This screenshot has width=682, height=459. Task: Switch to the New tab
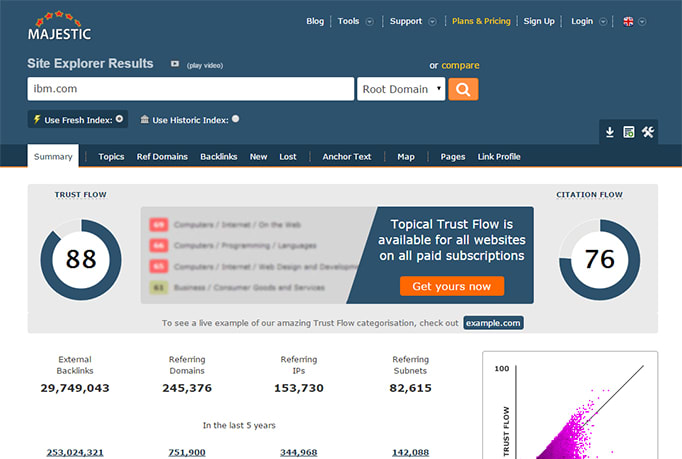click(258, 157)
